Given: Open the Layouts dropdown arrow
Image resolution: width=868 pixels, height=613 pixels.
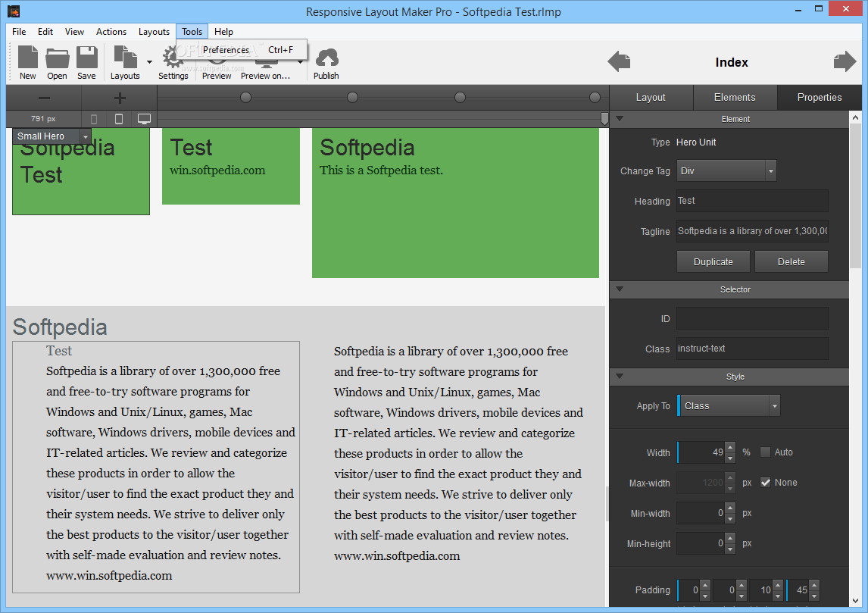Looking at the screenshot, I should [149, 62].
